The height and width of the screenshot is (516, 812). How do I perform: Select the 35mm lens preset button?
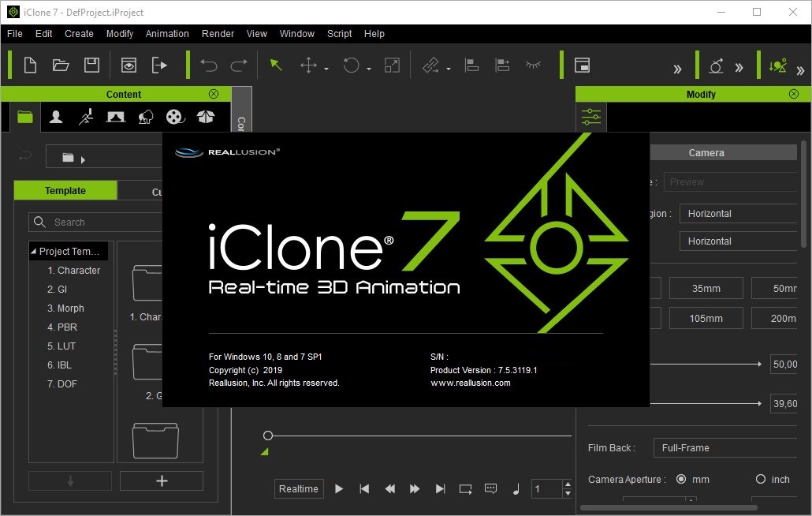click(706, 288)
